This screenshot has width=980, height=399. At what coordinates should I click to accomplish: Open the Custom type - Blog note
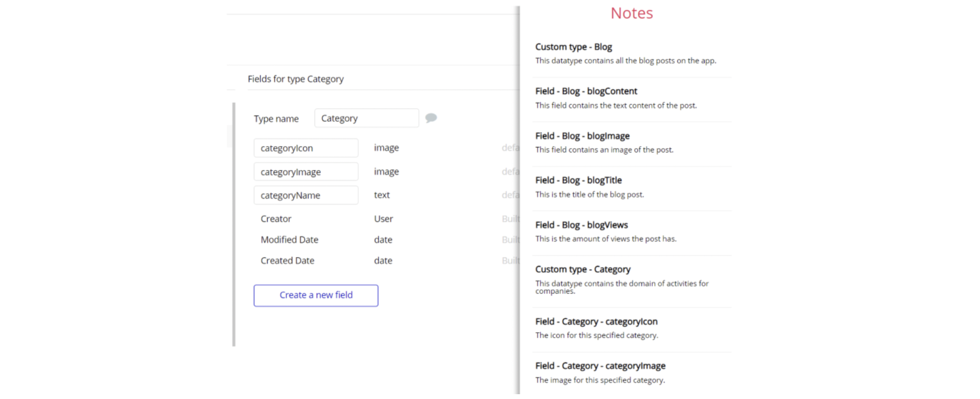coord(574,47)
